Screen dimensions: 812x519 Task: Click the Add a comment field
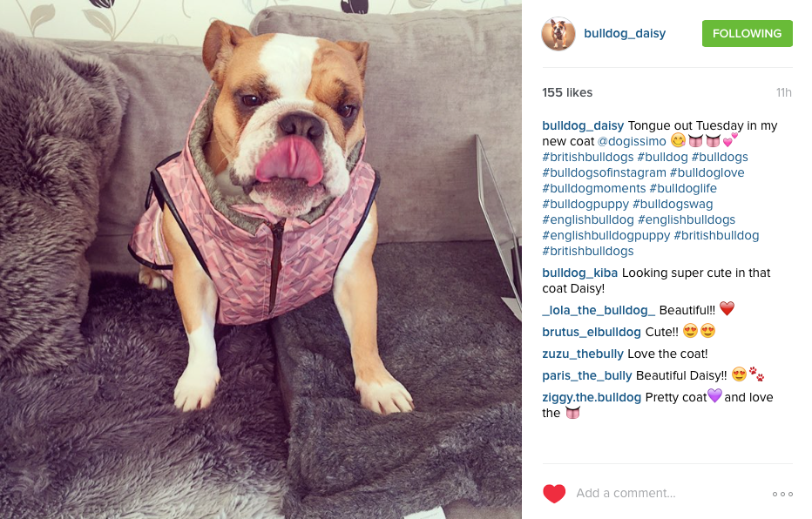(x=668, y=493)
